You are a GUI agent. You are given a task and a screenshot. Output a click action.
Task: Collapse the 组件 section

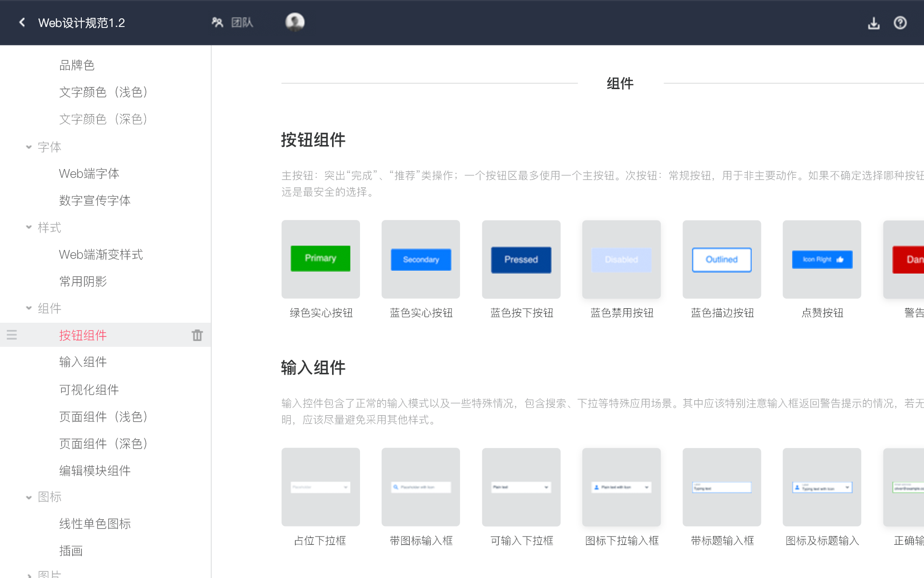pos(29,308)
